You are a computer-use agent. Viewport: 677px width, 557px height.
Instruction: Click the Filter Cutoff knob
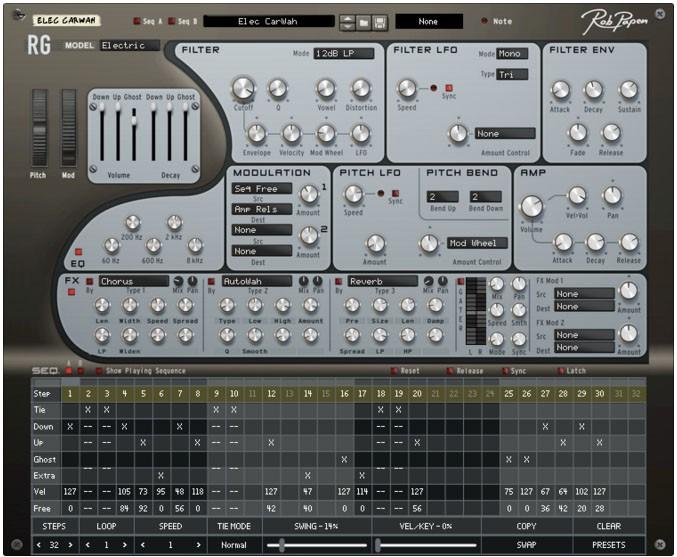point(243,88)
